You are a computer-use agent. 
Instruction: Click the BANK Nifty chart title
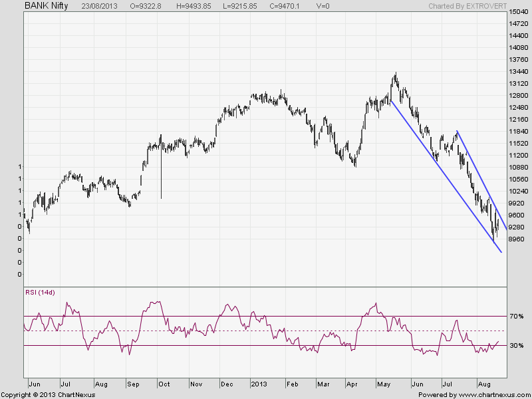46,5
